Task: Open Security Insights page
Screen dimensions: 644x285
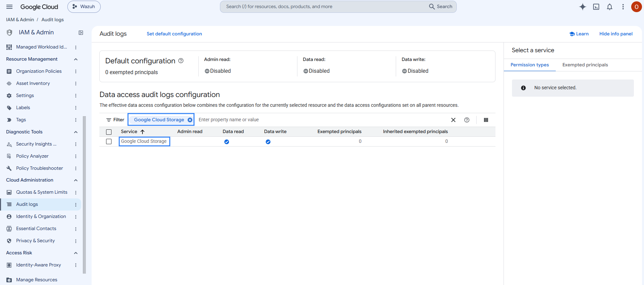Action: tap(36, 144)
